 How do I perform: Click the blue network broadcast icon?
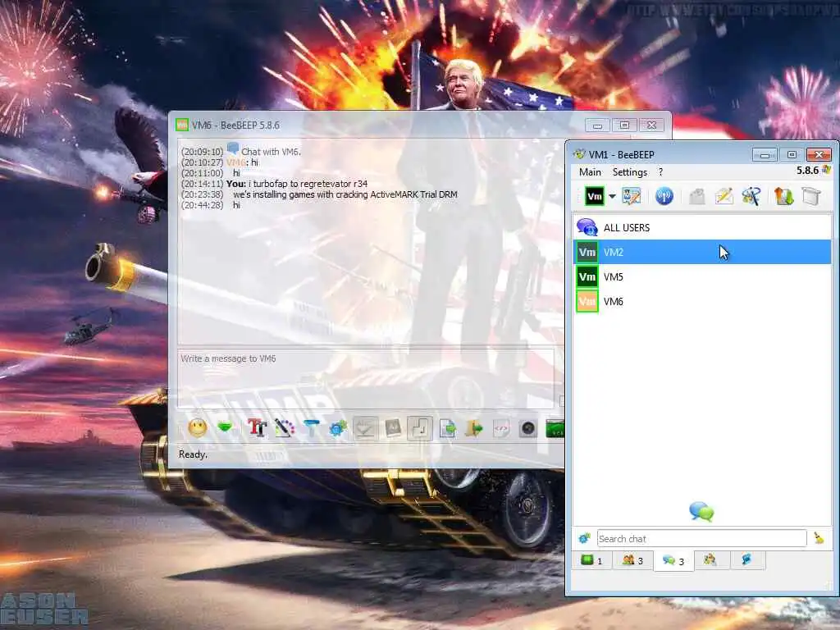point(664,196)
